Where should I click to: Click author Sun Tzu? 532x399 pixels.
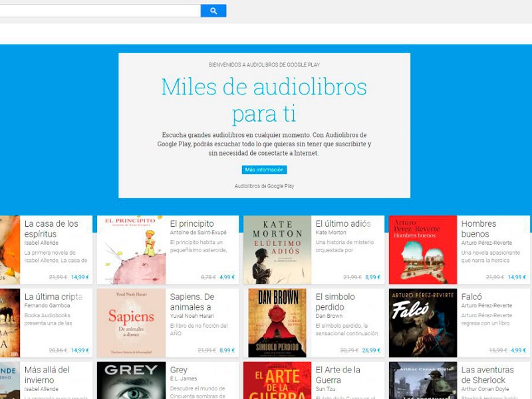click(325, 389)
